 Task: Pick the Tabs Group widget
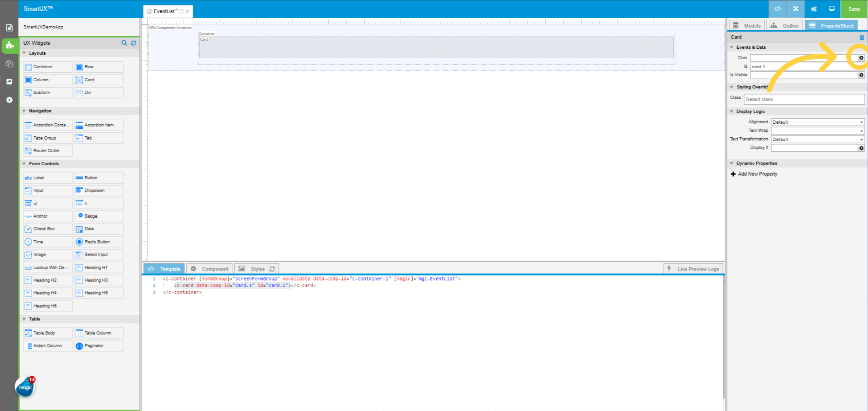tap(48, 138)
